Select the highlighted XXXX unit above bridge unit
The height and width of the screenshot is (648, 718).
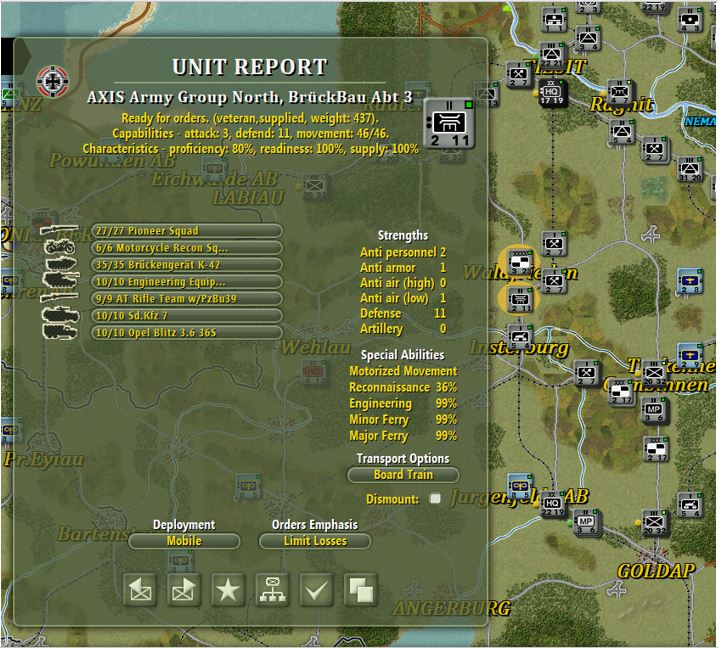pos(520,262)
